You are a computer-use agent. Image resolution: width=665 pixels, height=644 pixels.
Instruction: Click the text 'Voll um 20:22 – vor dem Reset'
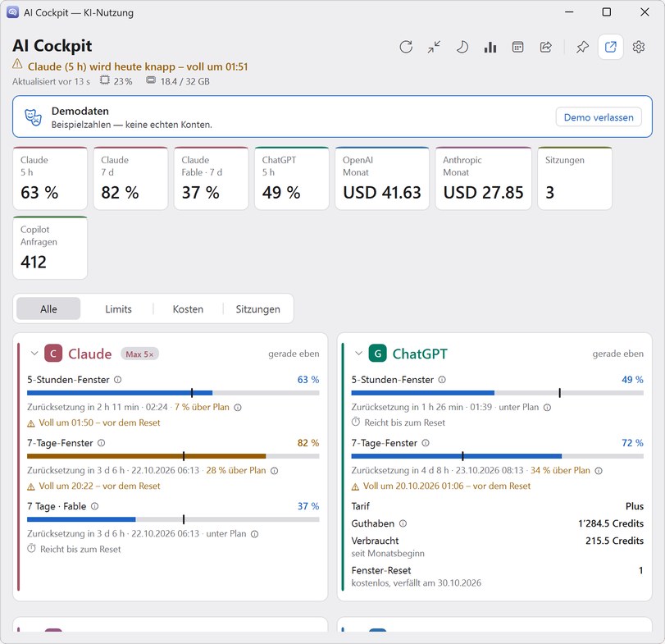[99, 486]
